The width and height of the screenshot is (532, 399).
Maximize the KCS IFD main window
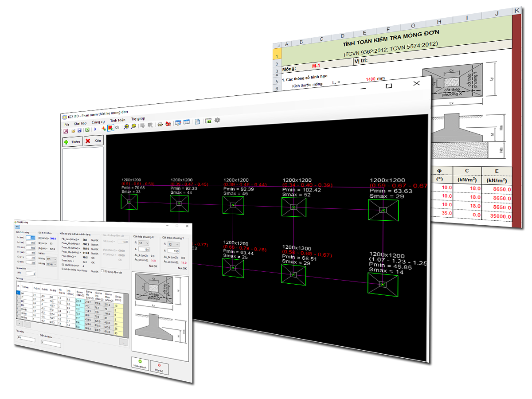click(x=389, y=86)
